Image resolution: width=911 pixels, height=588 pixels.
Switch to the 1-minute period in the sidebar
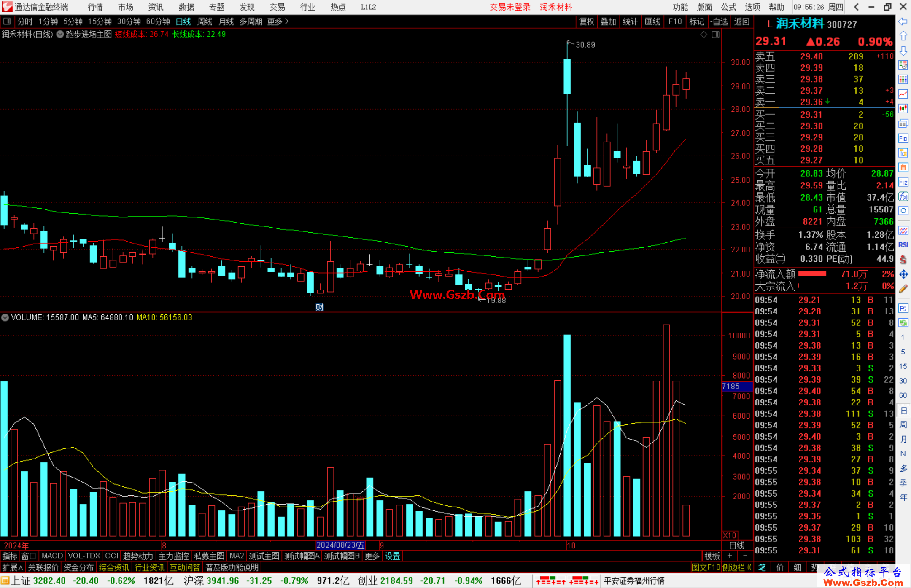pyautogui.click(x=903, y=337)
